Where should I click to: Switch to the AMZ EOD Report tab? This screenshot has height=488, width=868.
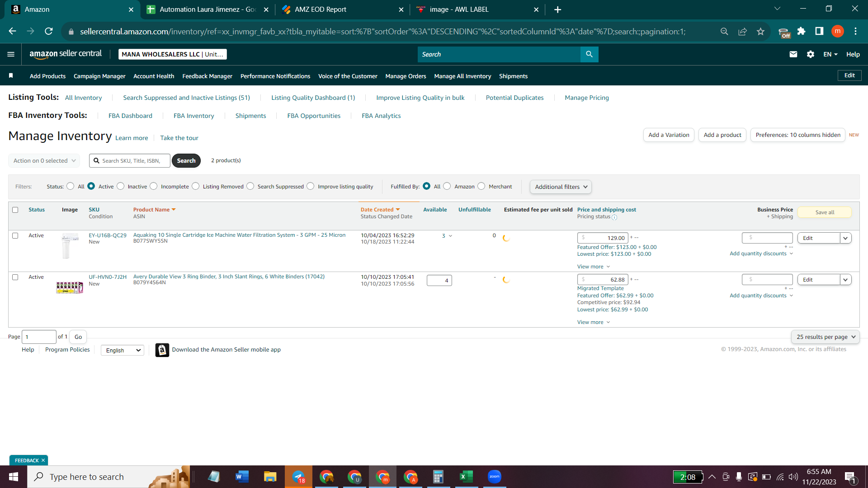pos(342,9)
